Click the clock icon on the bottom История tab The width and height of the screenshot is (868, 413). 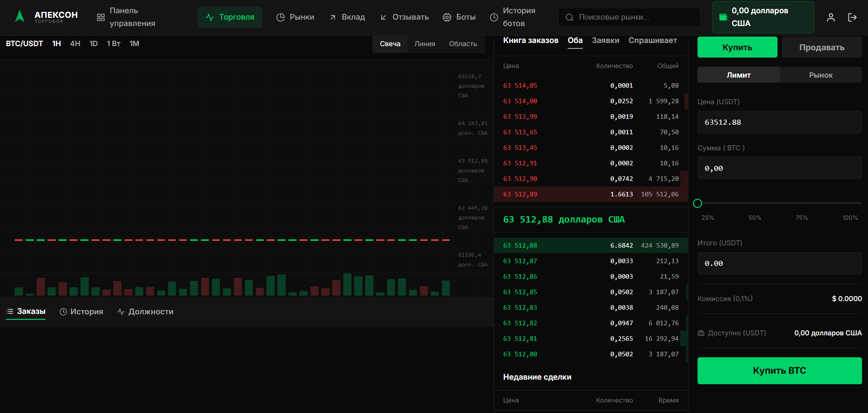(x=64, y=312)
